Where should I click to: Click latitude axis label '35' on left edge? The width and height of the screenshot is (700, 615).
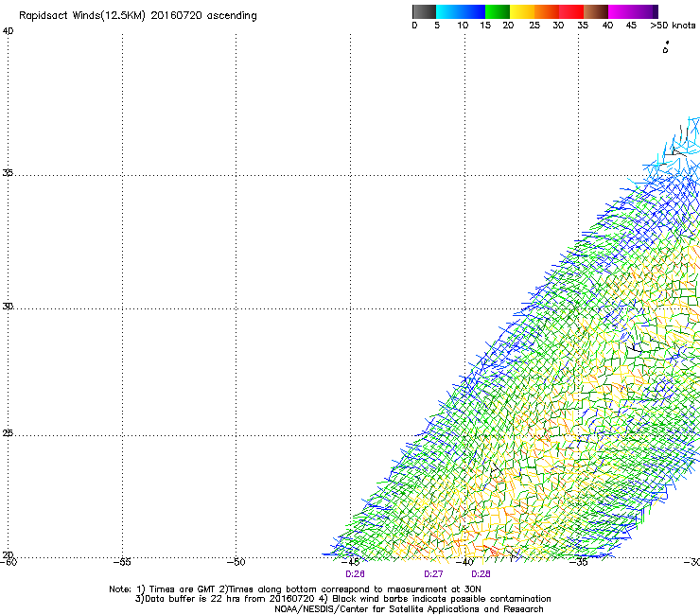click(x=8, y=173)
